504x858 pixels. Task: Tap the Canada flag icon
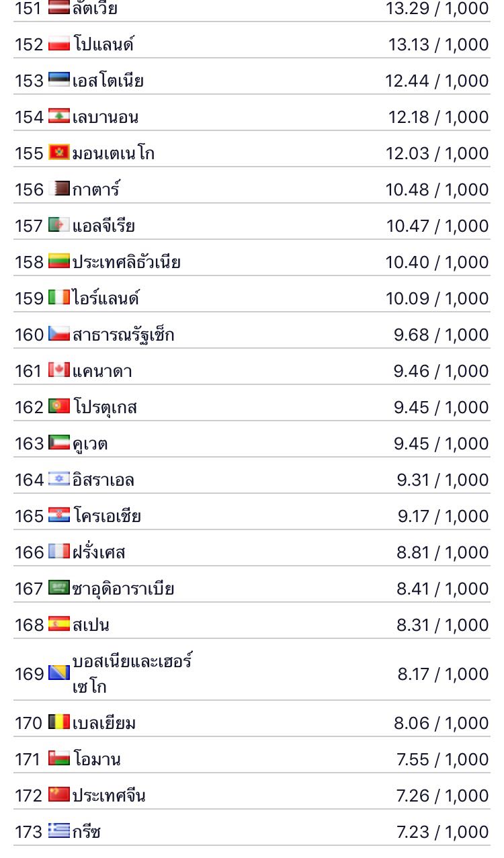click(59, 370)
